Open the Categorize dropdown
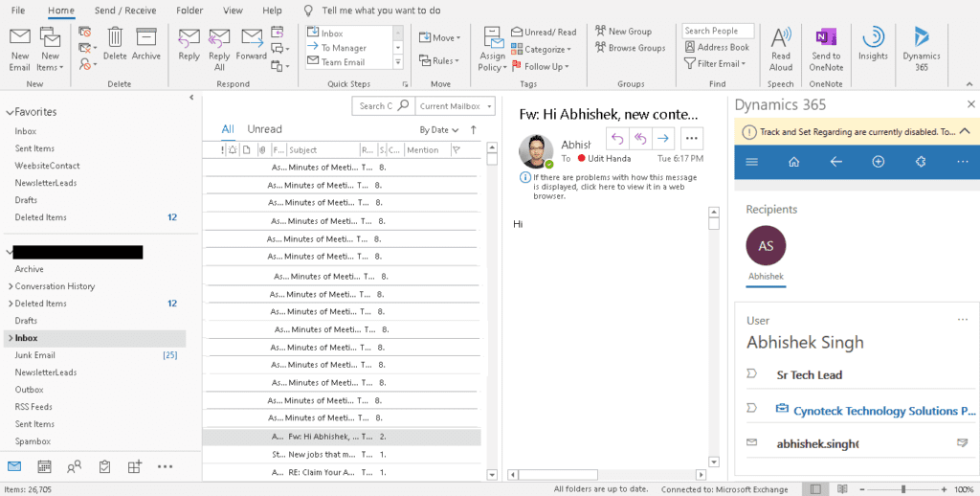The width and height of the screenshot is (980, 496). click(x=542, y=49)
